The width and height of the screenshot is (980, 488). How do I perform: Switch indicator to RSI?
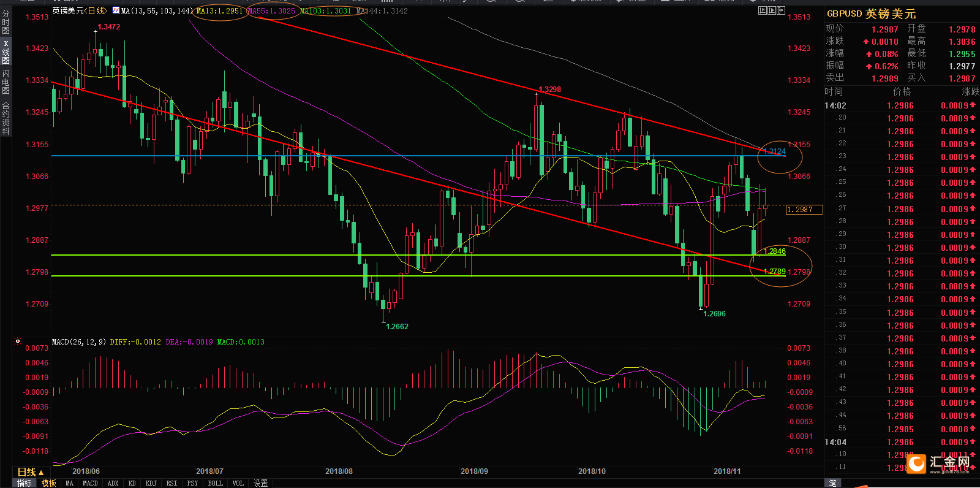pyautogui.click(x=171, y=483)
